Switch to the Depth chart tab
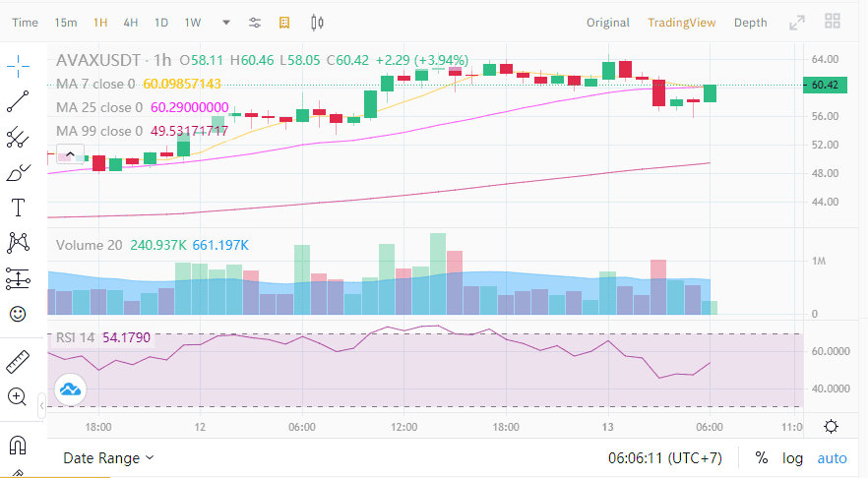 pyautogui.click(x=750, y=23)
